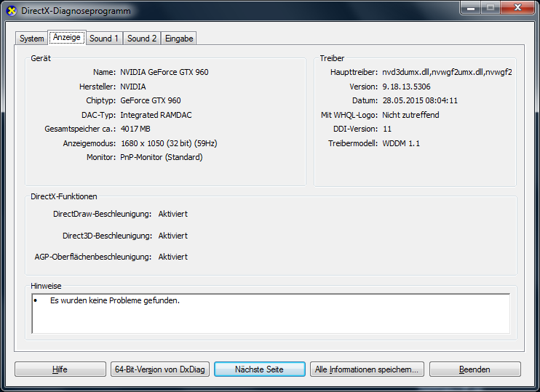Click Alle Informationen speichern
The height and width of the screenshot is (392, 540).
pos(367,369)
